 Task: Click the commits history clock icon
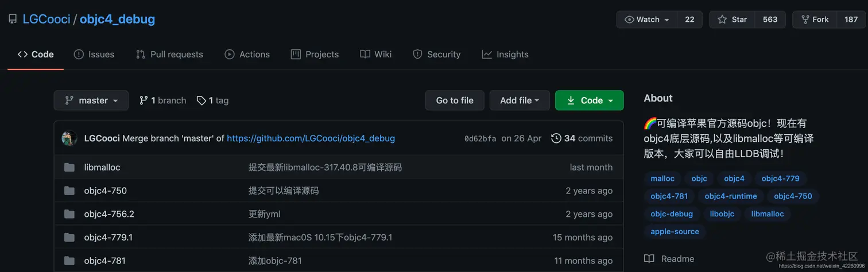[556, 138]
